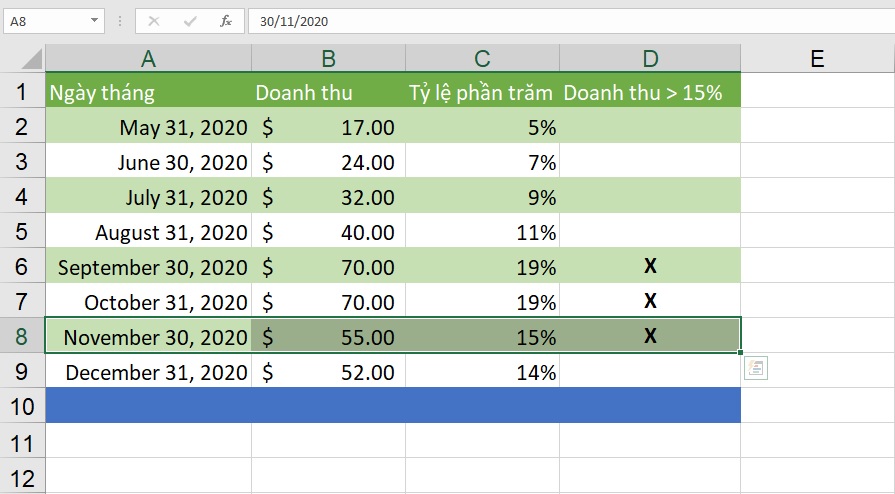895x494 pixels.
Task: Select row 7 header
Action: click(x=22, y=300)
